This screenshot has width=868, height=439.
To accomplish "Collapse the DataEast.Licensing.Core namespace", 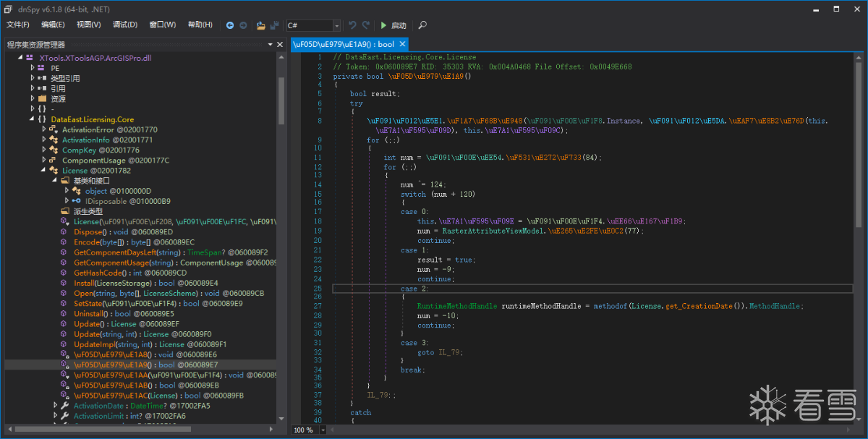I will pos(33,119).
